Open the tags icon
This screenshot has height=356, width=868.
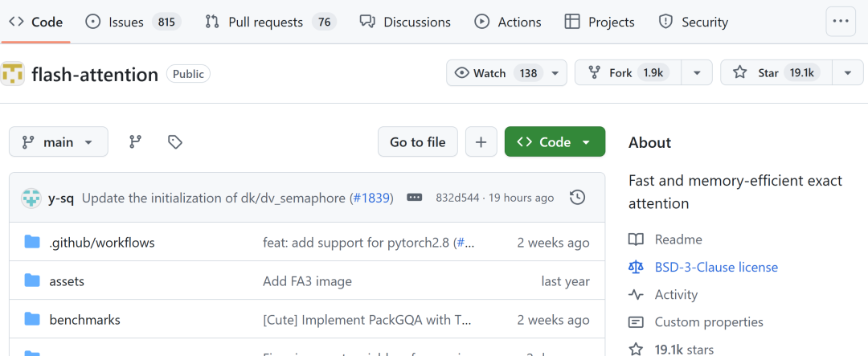tap(175, 142)
